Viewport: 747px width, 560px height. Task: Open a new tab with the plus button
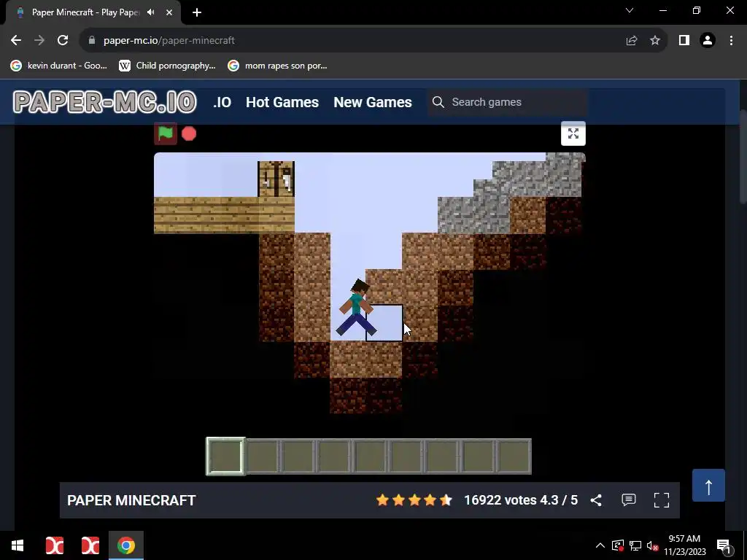[197, 12]
